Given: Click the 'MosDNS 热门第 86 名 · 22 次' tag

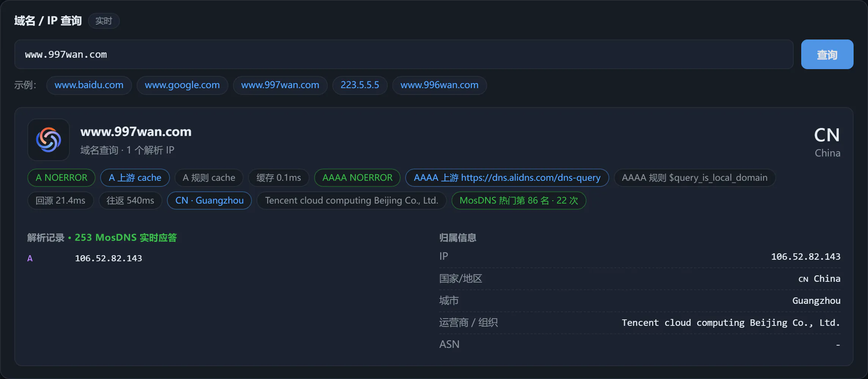Looking at the screenshot, I should click(x=519, y=201).
